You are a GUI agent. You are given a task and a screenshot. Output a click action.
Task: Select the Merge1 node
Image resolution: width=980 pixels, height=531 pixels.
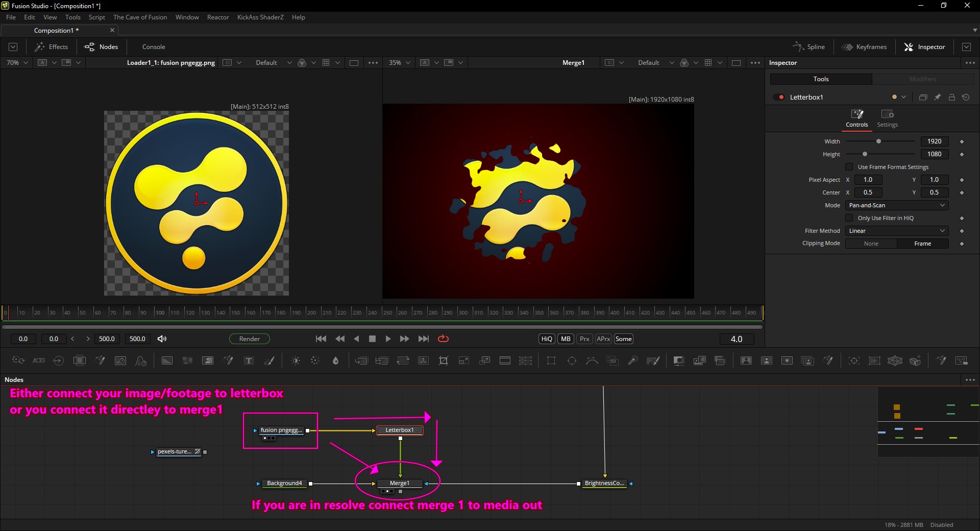coord(400,484)
